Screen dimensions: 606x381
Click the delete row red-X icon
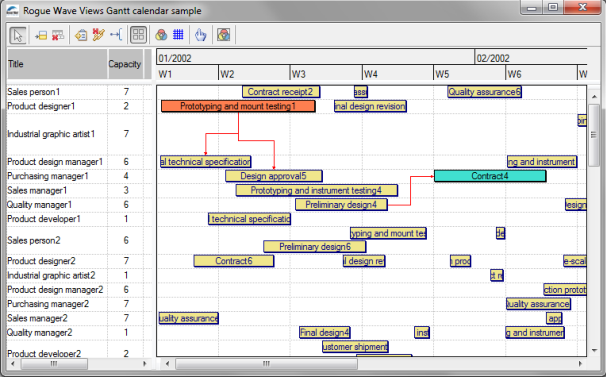coord(58,35)
